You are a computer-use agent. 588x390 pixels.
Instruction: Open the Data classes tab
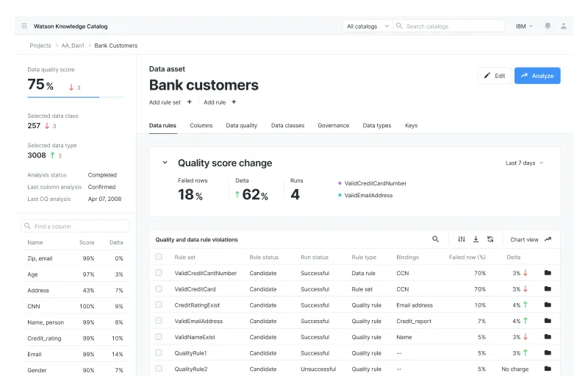point(287,125)
